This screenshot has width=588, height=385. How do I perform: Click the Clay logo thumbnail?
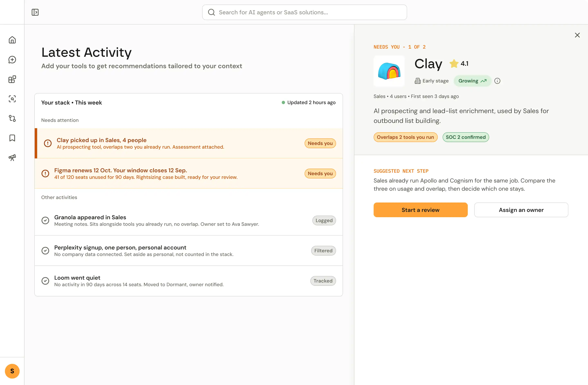click(x=389, y=71)
